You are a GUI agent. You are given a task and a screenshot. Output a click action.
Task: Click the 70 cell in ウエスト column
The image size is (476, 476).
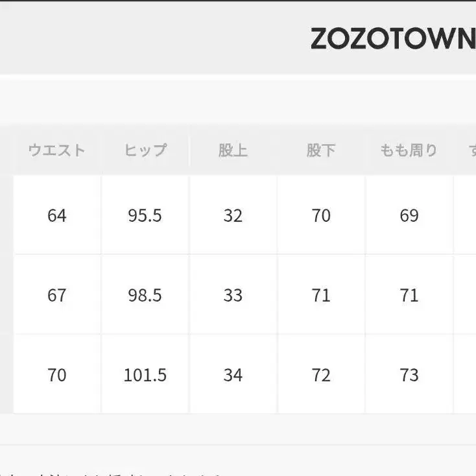click(x=57, y=375)
